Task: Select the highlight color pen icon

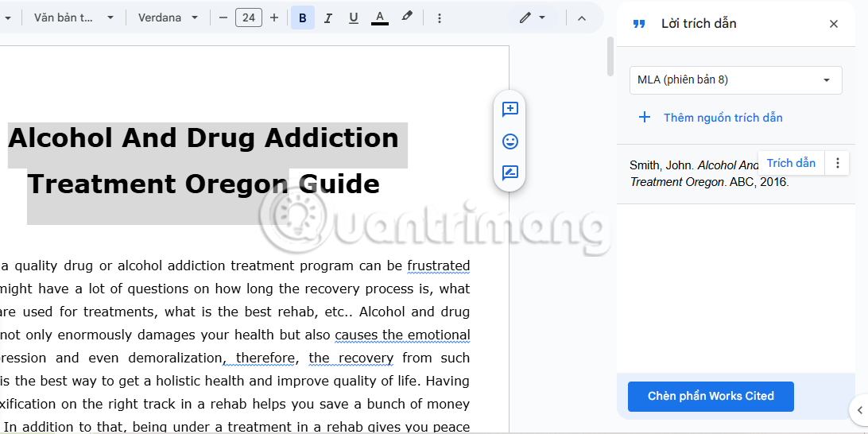Action: point(407,17)
